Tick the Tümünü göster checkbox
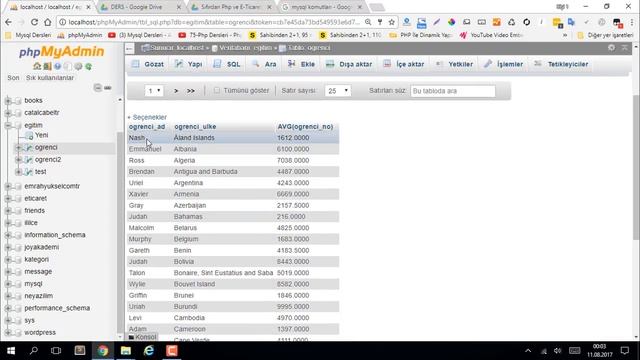Viewport: 640px width, 360px height. pyautogui.click(x=217, y=90)
